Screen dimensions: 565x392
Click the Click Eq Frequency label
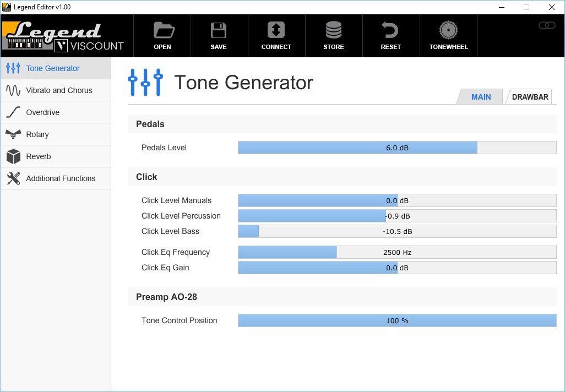(x=176, y=252)
